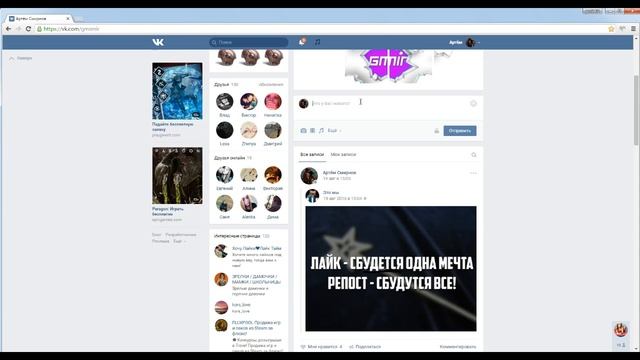Click the Отправить send button
Screen dimensions: 640x360
460,131
